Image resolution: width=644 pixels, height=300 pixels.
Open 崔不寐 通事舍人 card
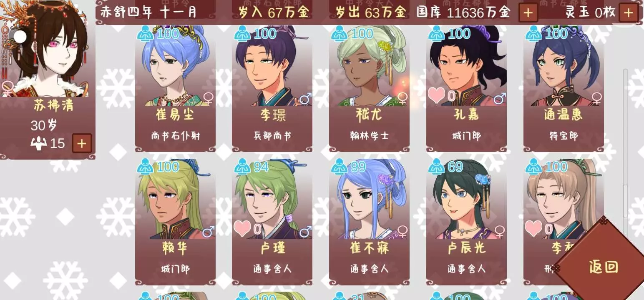point(369,222)
